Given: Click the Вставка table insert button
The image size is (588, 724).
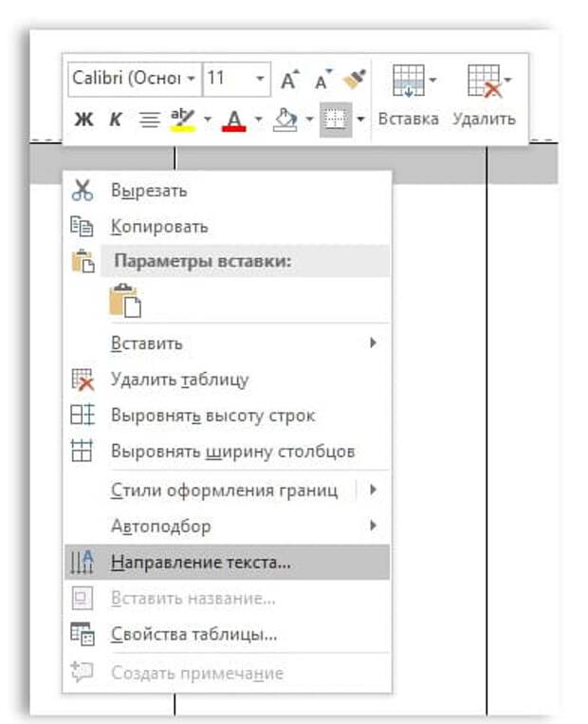Looking at the screenshot, I should pos(409,96).
